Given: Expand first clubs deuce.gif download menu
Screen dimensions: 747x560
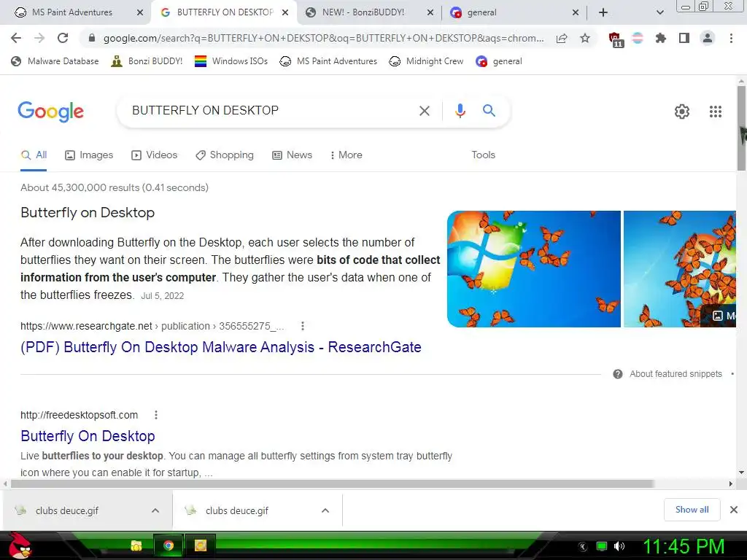Looking at the screenshot, I should coord(155,511).
